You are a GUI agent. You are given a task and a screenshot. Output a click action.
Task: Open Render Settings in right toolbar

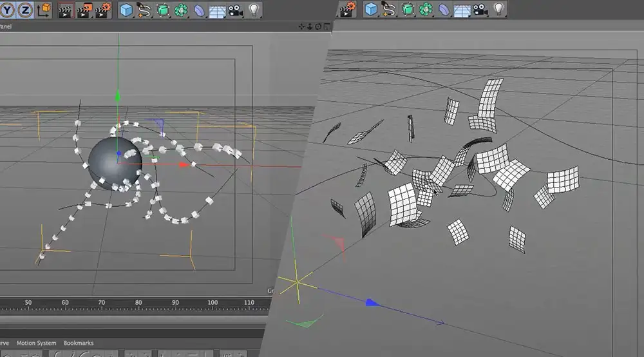[x=348, y=9]
